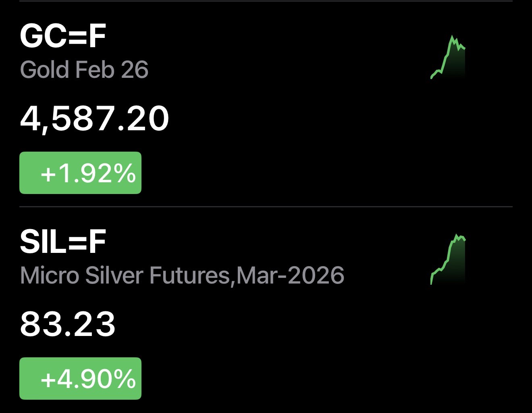Click the 83.23 silver price
The image size is (532, 413).
pyautogui.click(x=68, y=324)
